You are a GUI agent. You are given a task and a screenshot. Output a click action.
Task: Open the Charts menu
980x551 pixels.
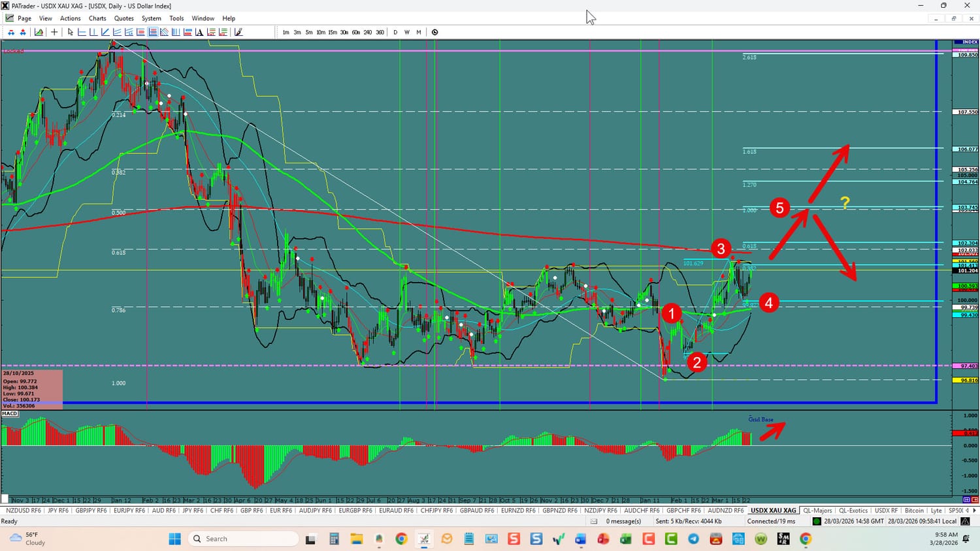pyautogui.click(x=97, y=18)
